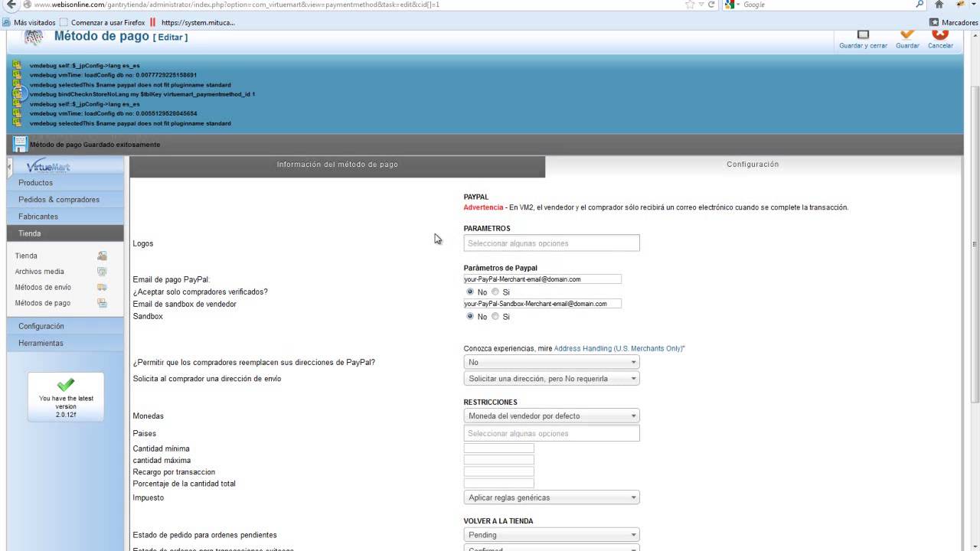This screenshot has width=980, height=551.
Task: Click the saved message disk icon
Action: tap(20, 144)
